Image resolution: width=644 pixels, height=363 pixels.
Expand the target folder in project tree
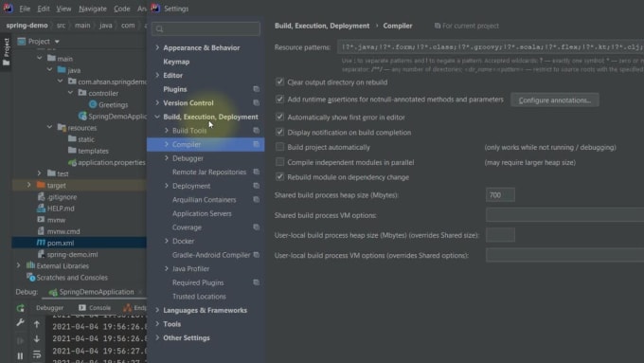click(x=28, y=185)
